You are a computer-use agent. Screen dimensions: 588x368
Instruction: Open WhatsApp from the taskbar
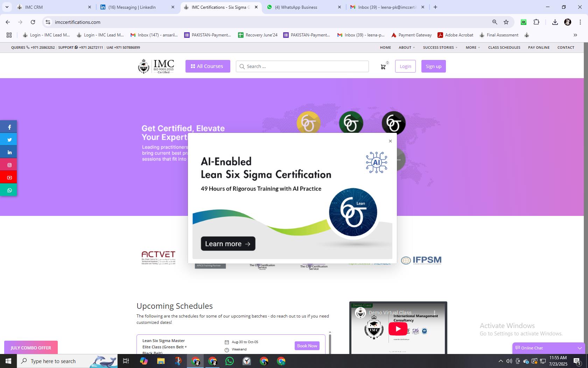230,361
